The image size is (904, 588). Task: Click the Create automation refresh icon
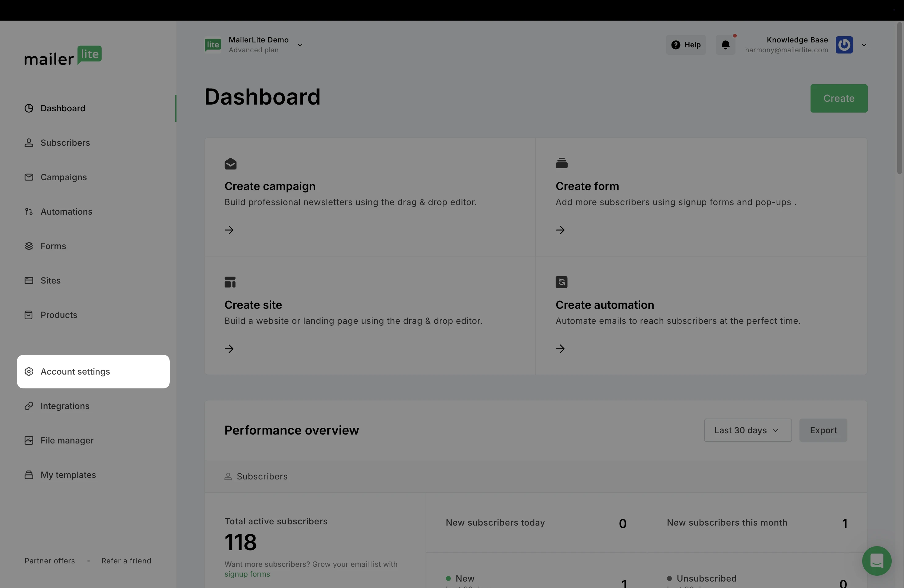(561, 282)
